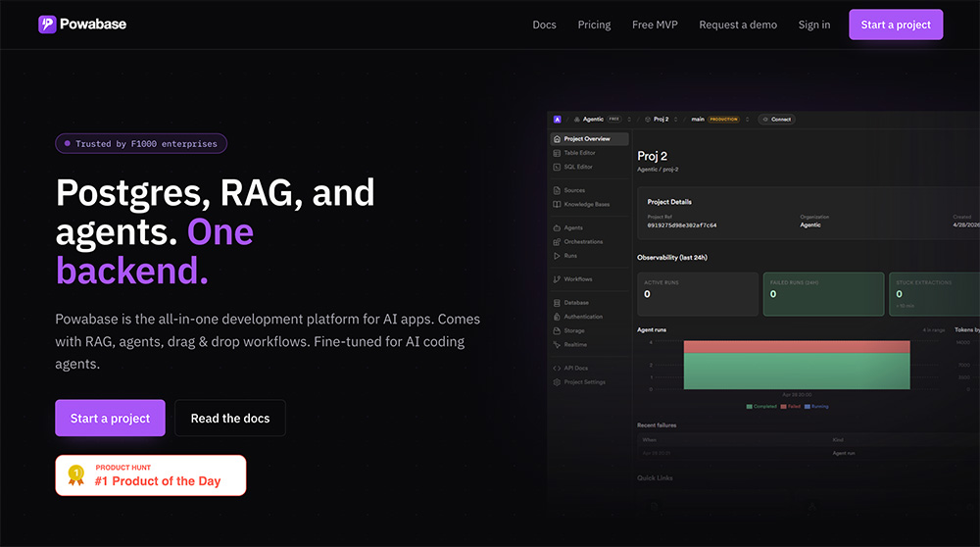Click the green Completed area in Agent runs chart
The height and width of the screenshot is (547, 980).
point(797,372)
